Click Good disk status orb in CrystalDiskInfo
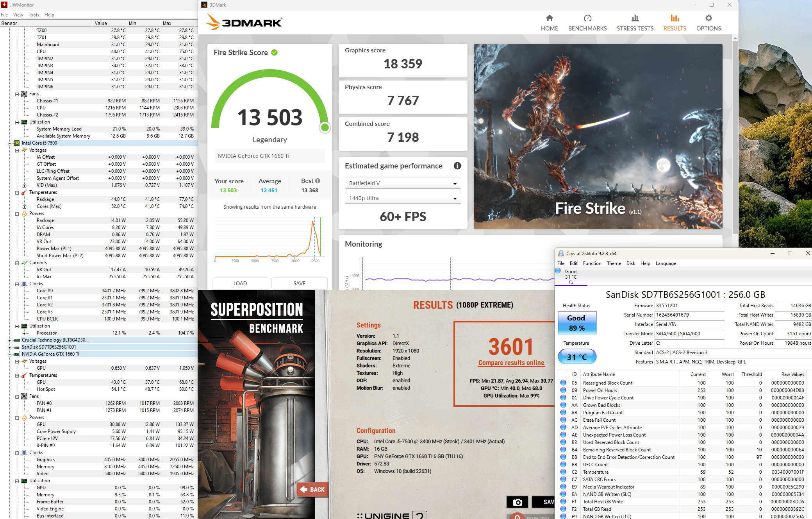This screenshot has height=519, width=812. point(558,271)
